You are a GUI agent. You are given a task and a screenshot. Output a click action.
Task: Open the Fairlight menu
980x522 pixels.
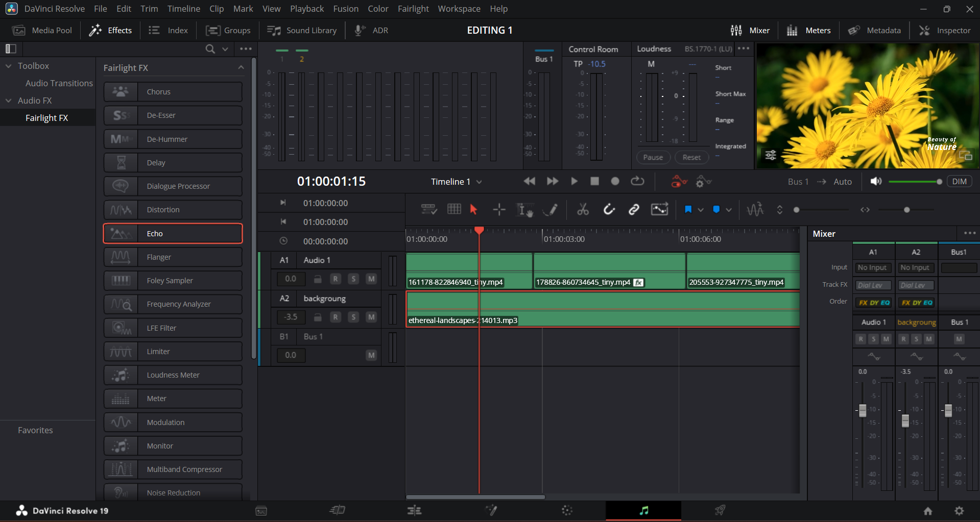(x=413, y=9)
